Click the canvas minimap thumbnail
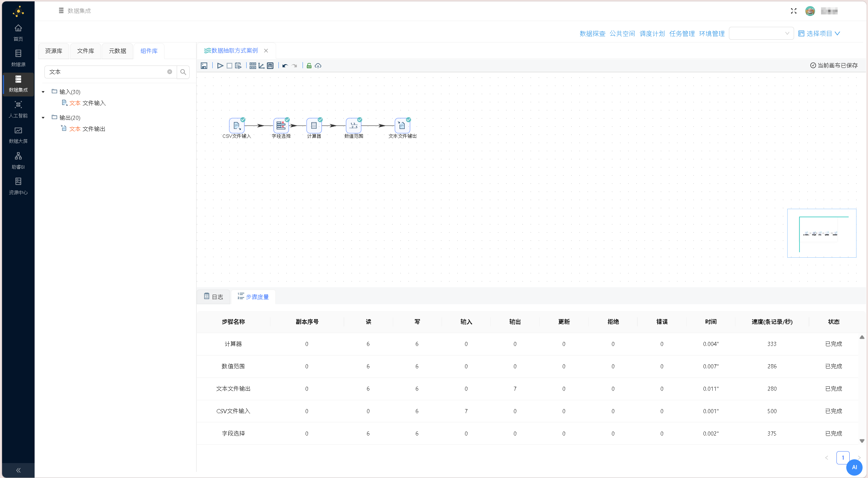868x478 pixels. coord(822,233)
